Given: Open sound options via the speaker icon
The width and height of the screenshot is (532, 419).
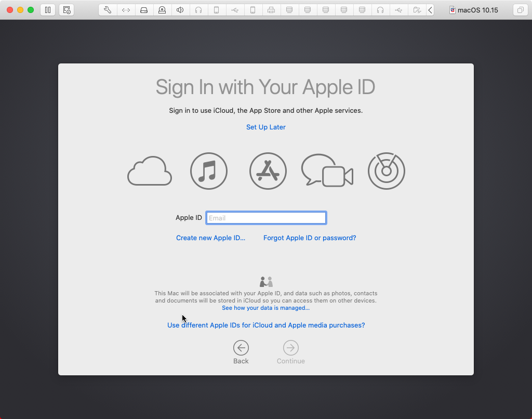Looking at the screenshot, I should coord(180,9).
